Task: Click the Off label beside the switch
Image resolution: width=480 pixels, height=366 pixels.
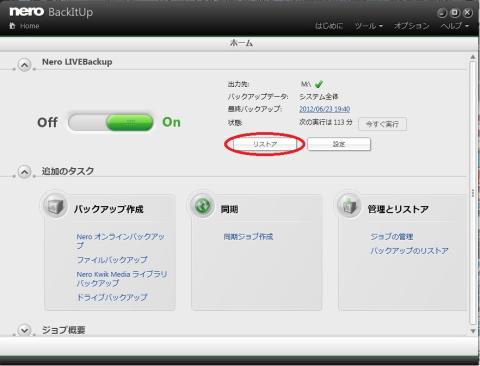Action: click(47, 122)
